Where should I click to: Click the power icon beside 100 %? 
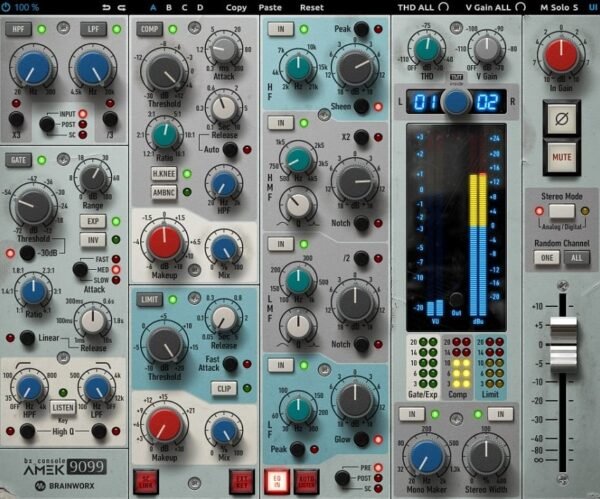[5, 7]
